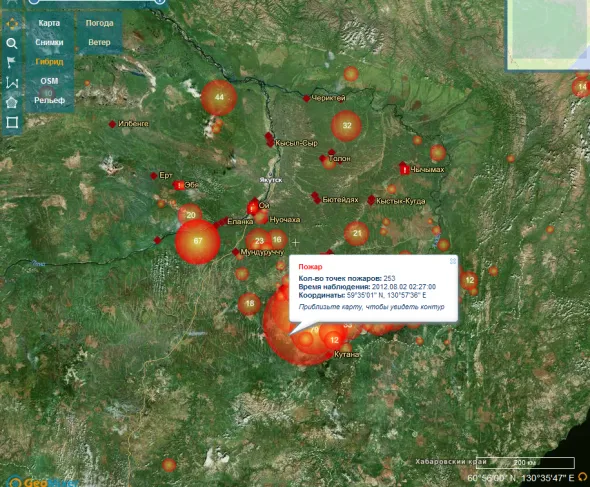This screenshot has height=487, width=590.
Task: Click the refresh icon beside coordinates
Action: [582, 477]
